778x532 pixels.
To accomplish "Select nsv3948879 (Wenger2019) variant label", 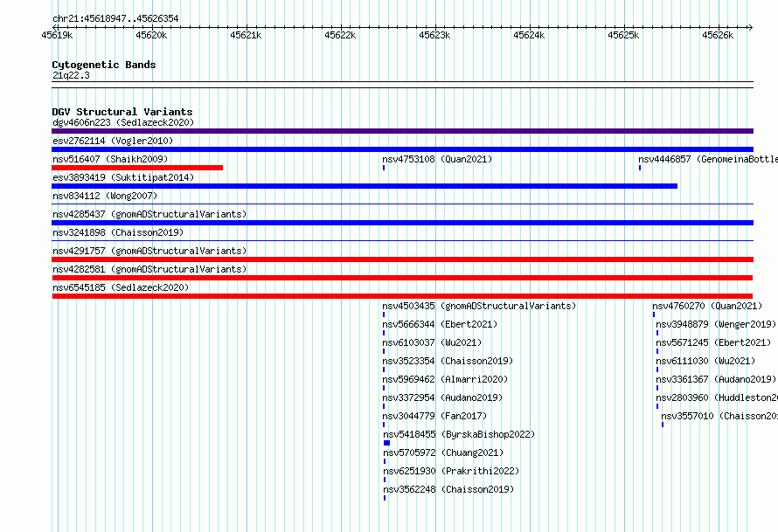I will coord(715,324).
